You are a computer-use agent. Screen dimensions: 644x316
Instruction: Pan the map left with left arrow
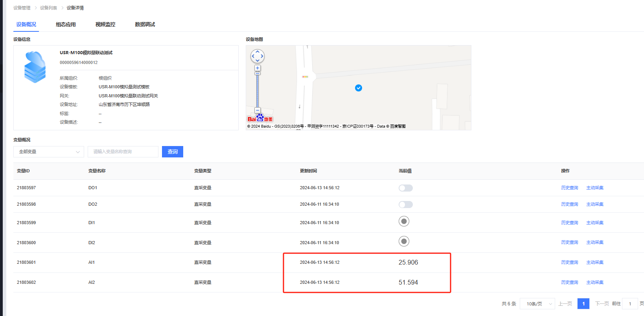pos(253,56)
